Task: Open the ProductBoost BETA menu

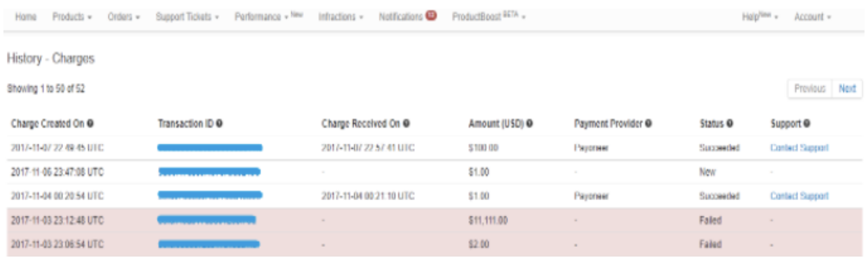Action: [488, 17]
